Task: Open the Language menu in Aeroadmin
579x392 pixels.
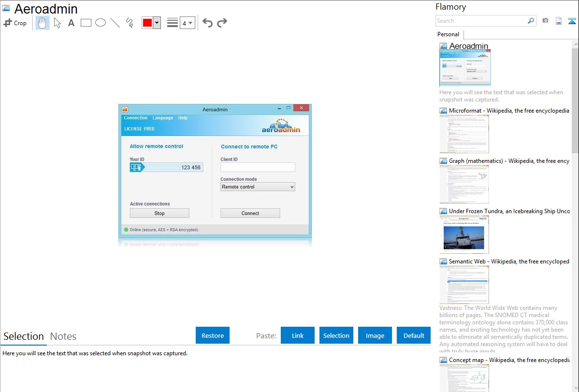Action: point(163,118)
